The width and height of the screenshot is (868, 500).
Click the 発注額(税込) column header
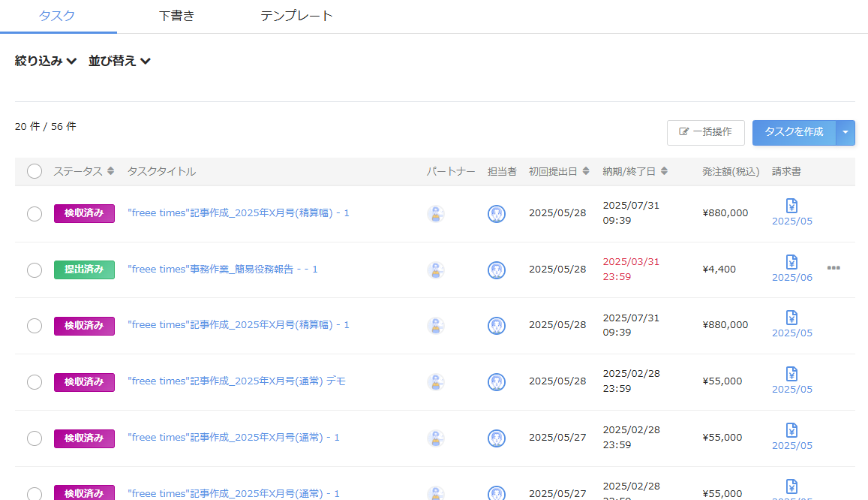pyautogui.click(x=731, y=171)
